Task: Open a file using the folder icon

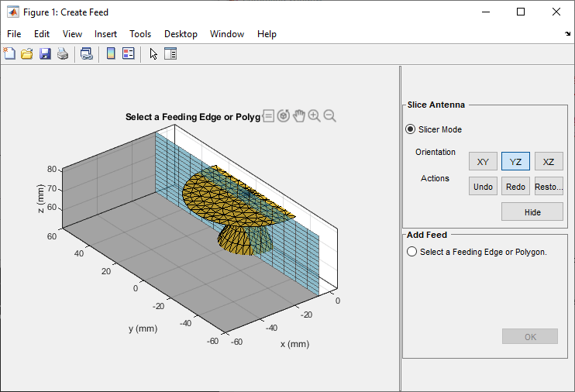Action: (x=26, y=54)
